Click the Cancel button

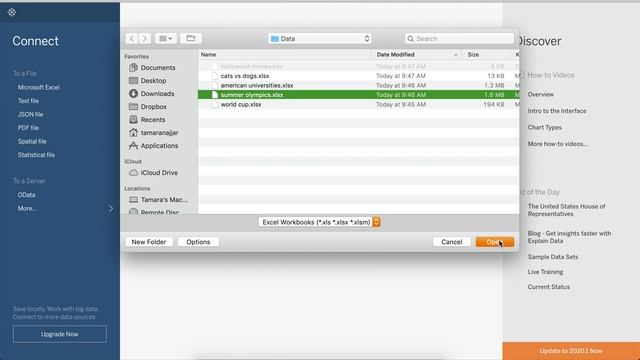tap(451, 242)
